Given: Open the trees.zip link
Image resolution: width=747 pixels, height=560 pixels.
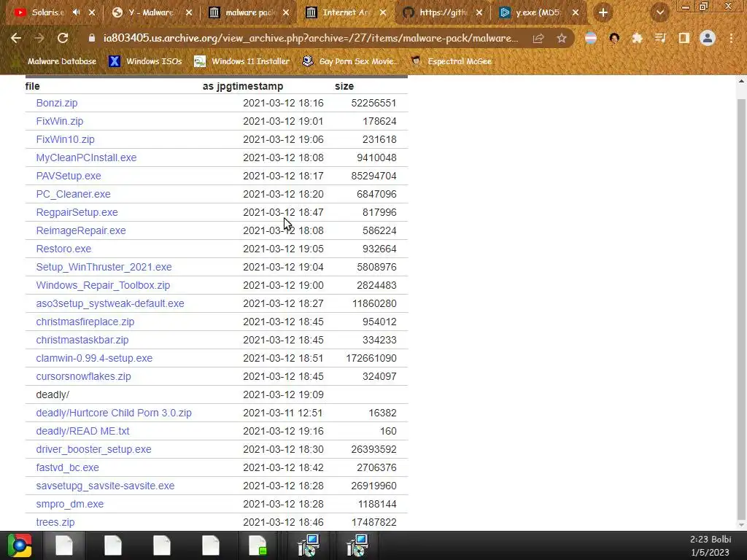Looking at the screenshot, I should click(55, 522).
